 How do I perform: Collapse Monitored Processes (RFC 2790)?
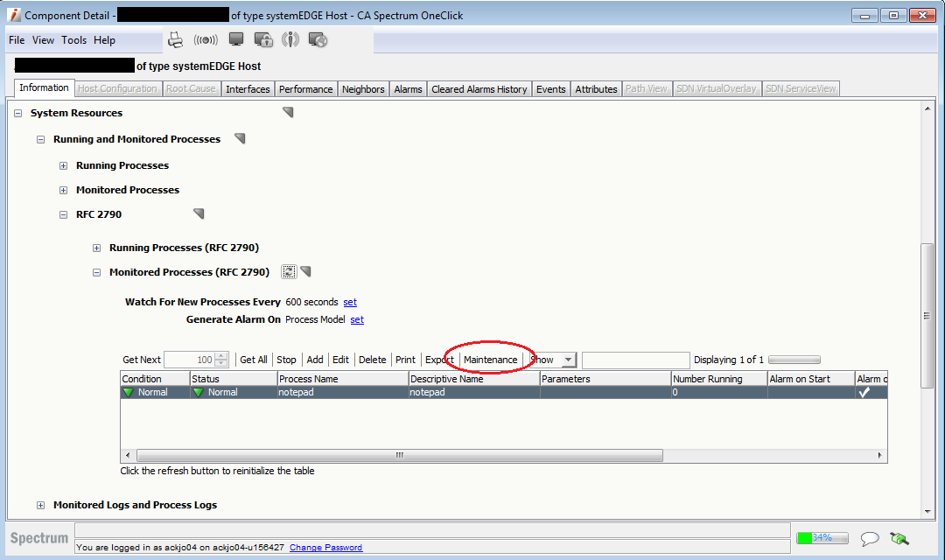(x=96, y=272)
